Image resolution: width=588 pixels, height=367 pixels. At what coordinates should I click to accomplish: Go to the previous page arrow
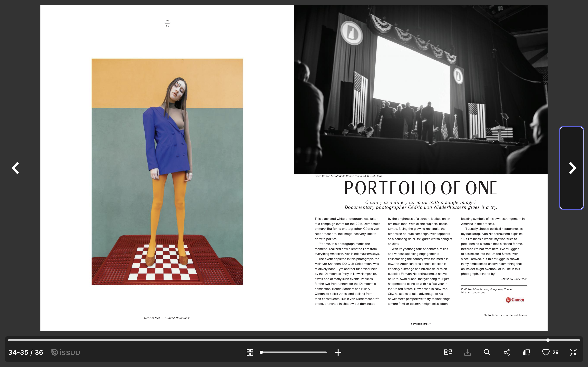(x=15, y=168)
